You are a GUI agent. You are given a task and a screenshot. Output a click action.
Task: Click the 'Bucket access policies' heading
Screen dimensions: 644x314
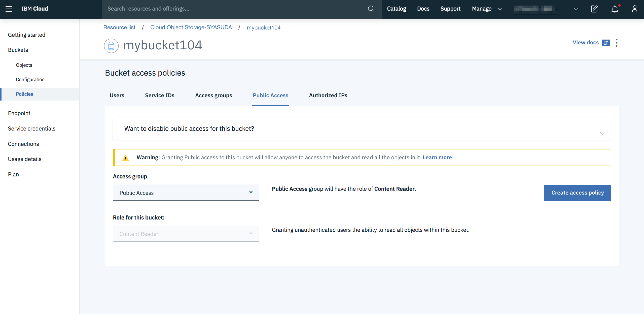[145, 73]
